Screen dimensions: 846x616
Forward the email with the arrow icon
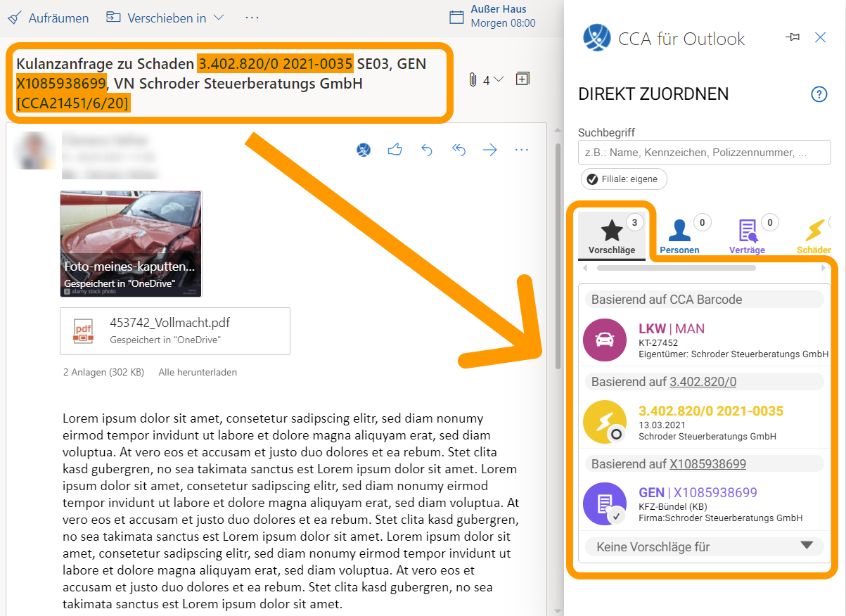pyautogui.click(x=490, y=149)
